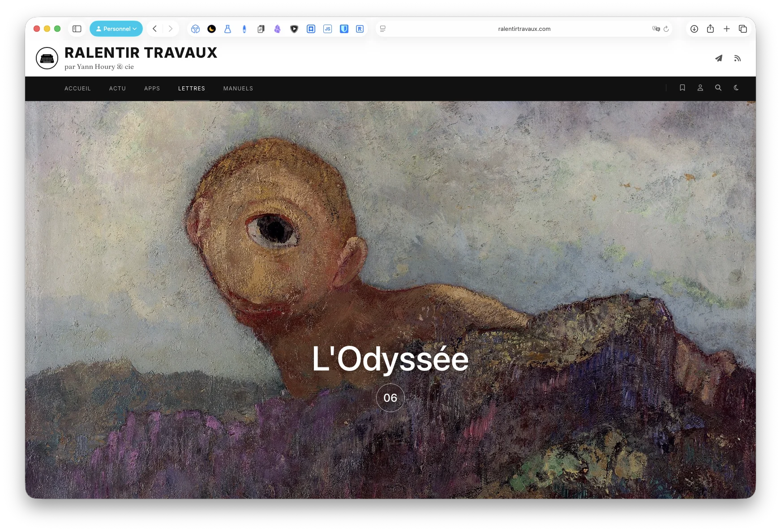Screen dimensions: 781x532
Task: Open the bookmarks icon in the nav bar
Action: (x=682, y=88)
